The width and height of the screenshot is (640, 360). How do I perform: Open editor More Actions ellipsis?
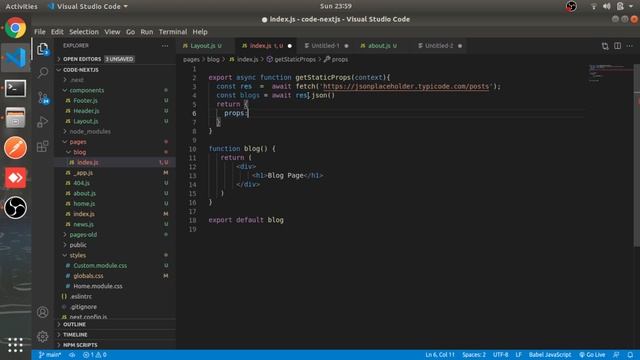point(630,46)
